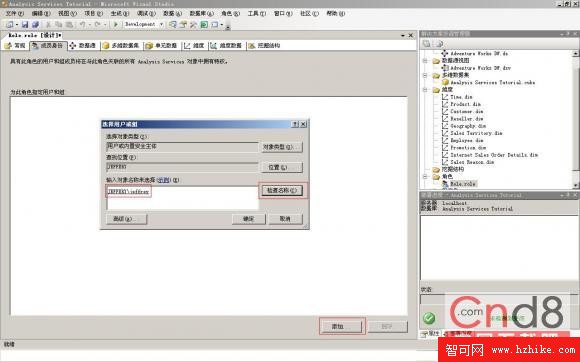Select Customer.dim in Solution Explorer
The image size is (580, 362).
coord(466,111)
